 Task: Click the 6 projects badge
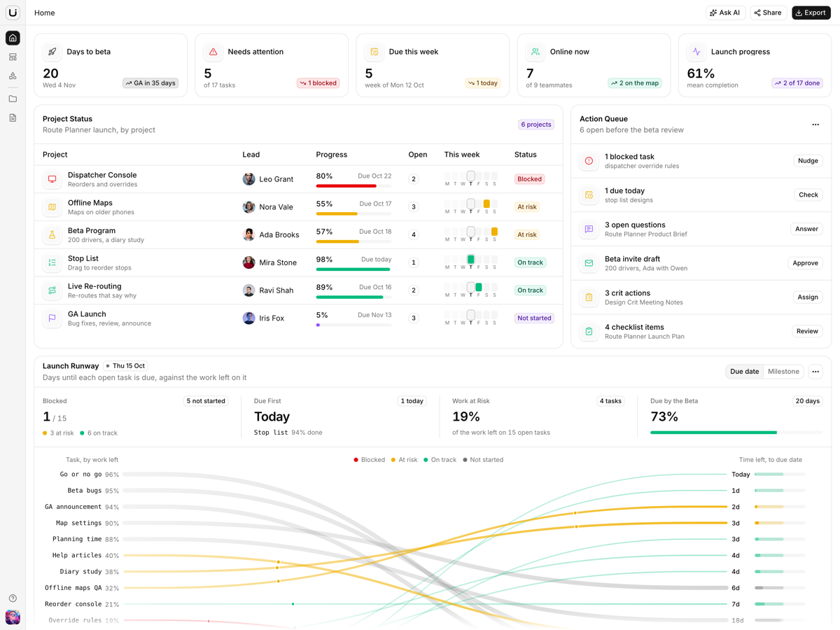(535, 125)
